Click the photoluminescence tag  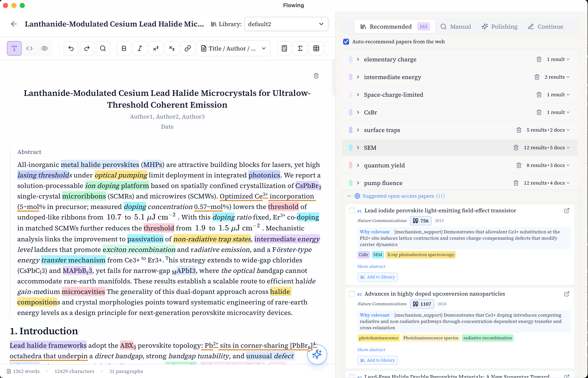(x=379, y=338)
